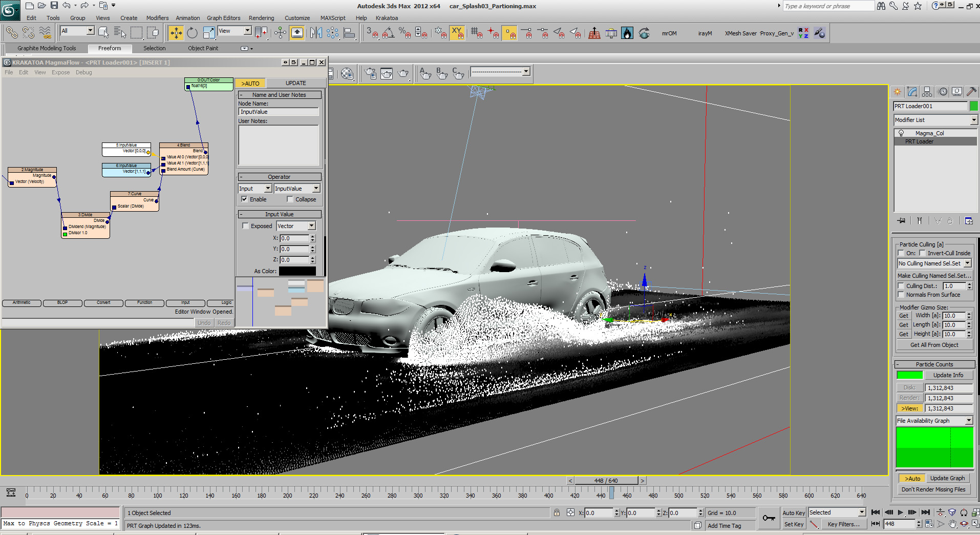
Task: Open the Hierarchy command panel tab
Action: (927, 92)
